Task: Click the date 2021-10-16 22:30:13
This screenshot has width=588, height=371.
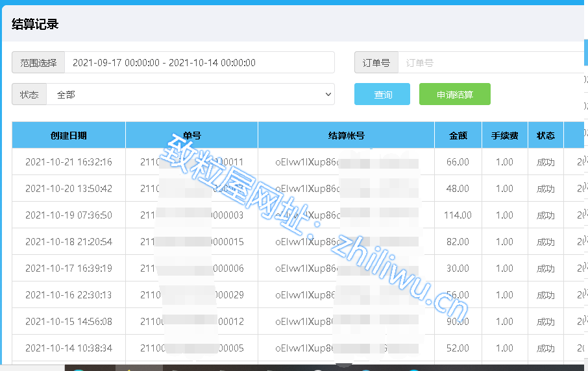Action: (x=69, y=295)
